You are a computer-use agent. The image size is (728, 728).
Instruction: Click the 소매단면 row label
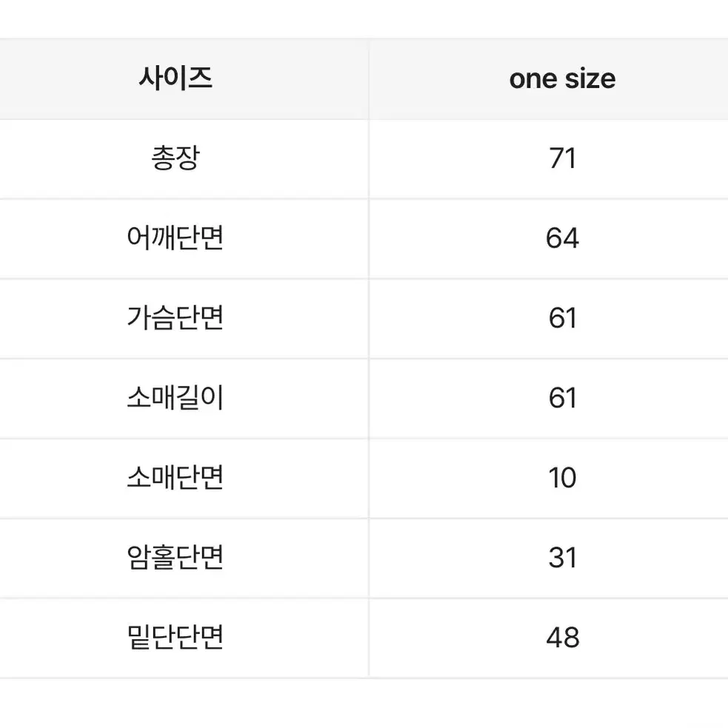(x=176, y=477)
